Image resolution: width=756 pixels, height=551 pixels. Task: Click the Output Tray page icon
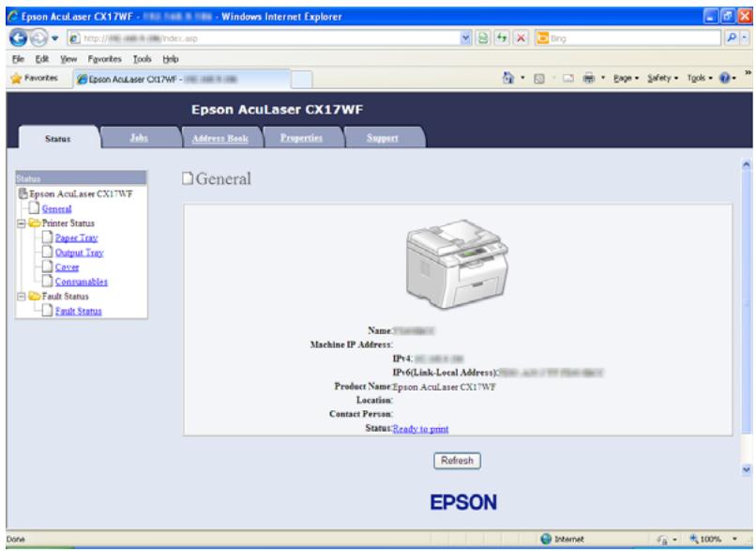coord(47,252)
